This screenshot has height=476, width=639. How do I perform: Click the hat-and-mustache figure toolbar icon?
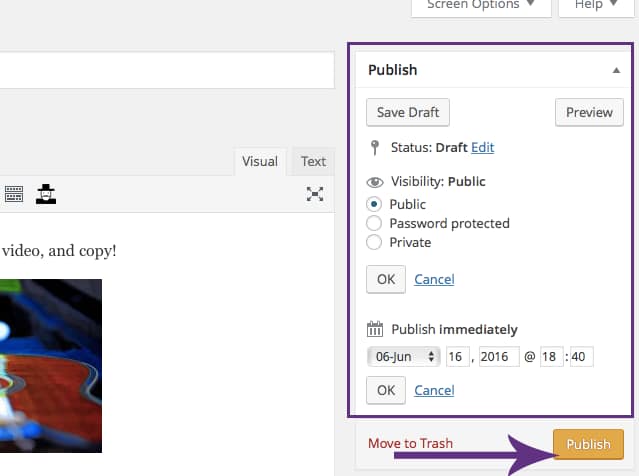click(x=46, y=193)
